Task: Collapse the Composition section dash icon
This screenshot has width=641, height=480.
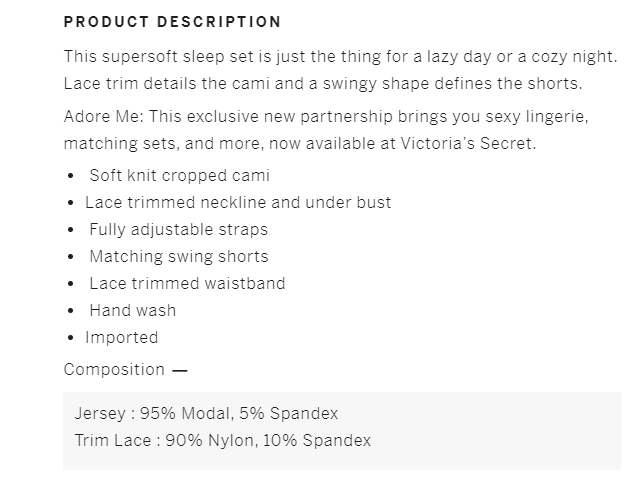Action: click(180, 370)
